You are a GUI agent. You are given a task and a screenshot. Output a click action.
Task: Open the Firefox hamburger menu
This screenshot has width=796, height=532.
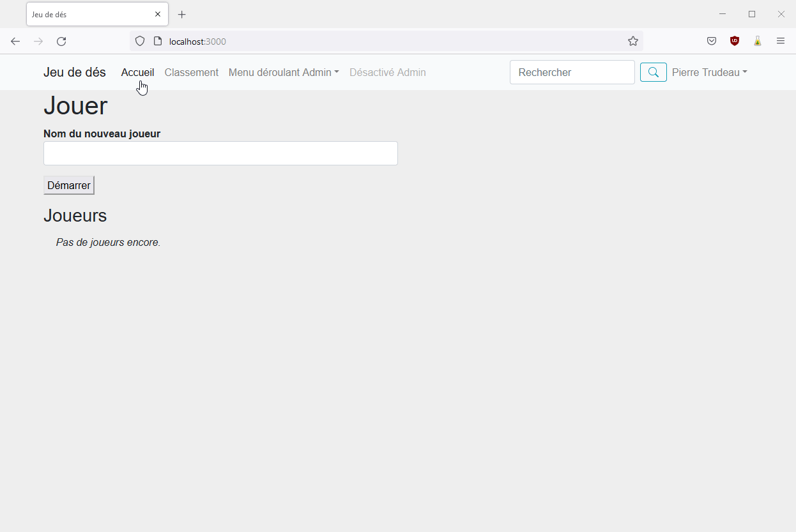(780, 41)
